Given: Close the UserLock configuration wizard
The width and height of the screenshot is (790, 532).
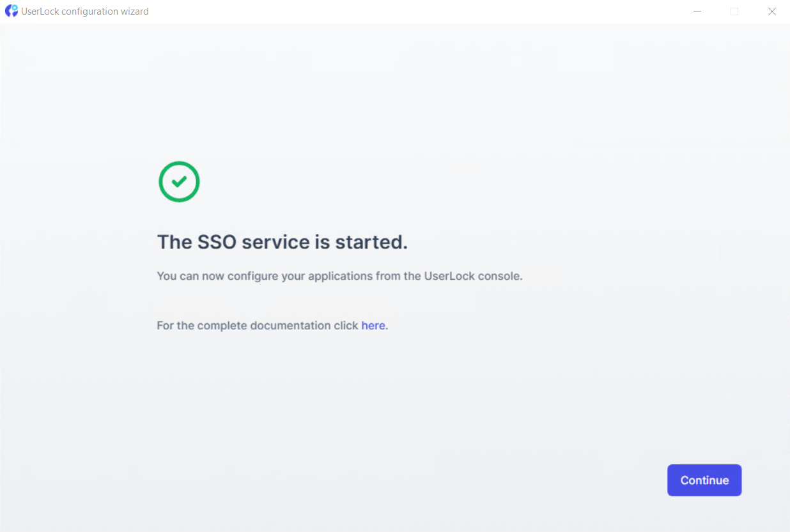Looking at the screenshot, I should (771, 11).
